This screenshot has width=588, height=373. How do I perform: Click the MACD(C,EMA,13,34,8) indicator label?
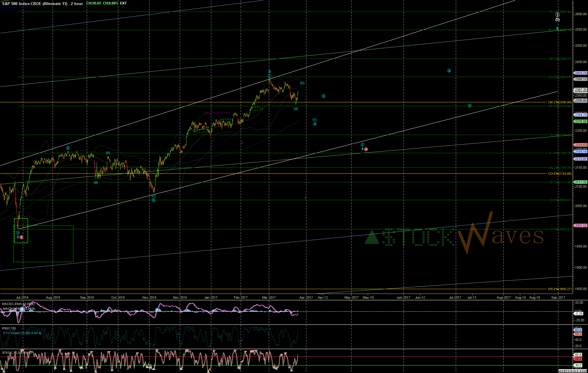point(18,304)
